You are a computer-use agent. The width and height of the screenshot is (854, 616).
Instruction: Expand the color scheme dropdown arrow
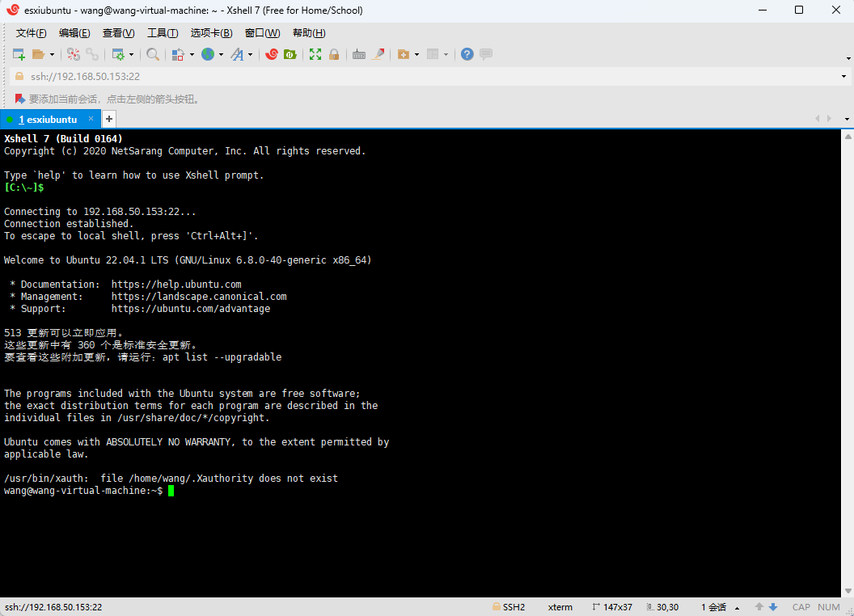[x=192, y=54]
